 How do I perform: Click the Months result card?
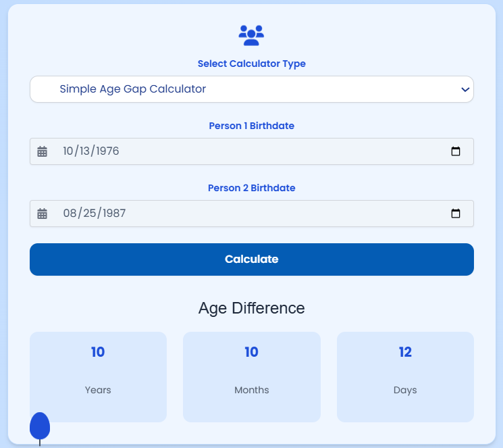coord(251,377)
